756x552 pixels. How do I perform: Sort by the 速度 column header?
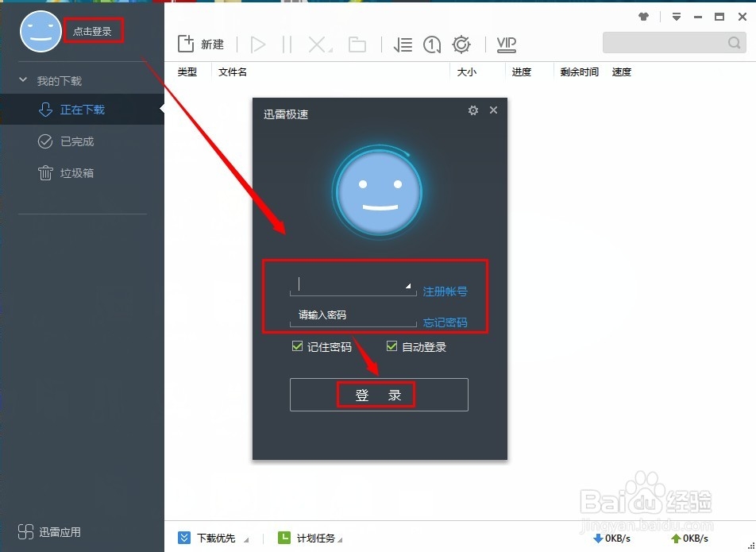point(622,71)
